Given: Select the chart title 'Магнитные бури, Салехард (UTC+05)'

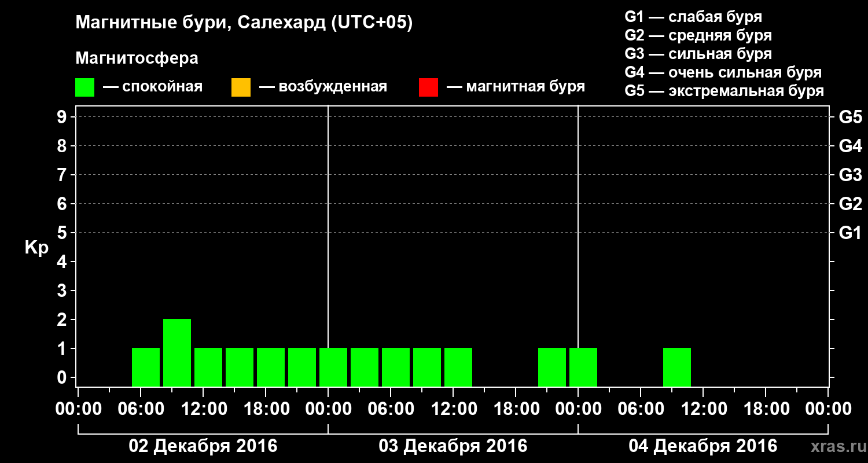Looking at the screenshot, I should click(x=244, y=23).
